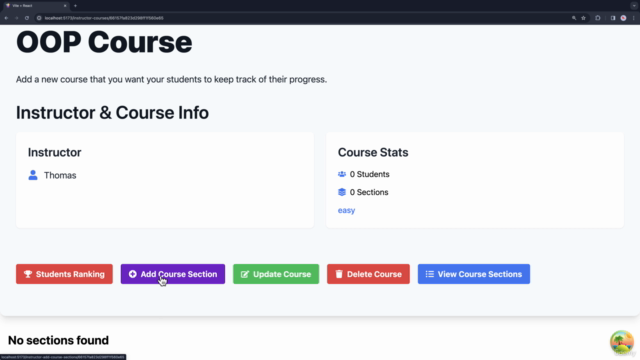The image size is (640, 360).
Task: Click the Add Course Section button
Action: (x=173, y=274)
